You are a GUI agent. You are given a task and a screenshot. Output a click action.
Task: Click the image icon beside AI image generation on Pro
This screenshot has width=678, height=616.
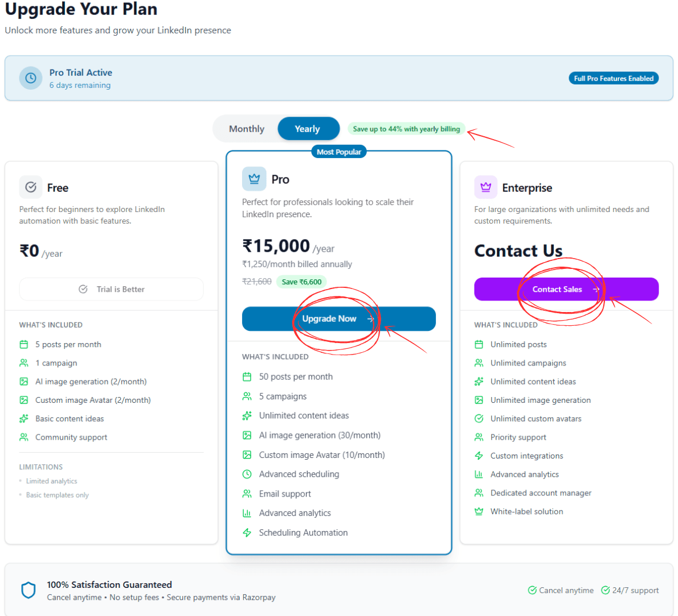click(x=247, y=435)
